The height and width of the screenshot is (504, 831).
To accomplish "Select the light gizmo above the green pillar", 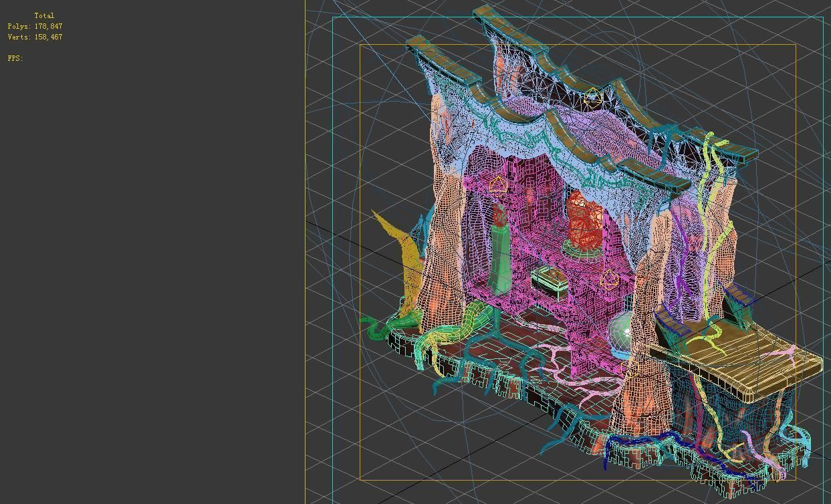I will [497, 185].
